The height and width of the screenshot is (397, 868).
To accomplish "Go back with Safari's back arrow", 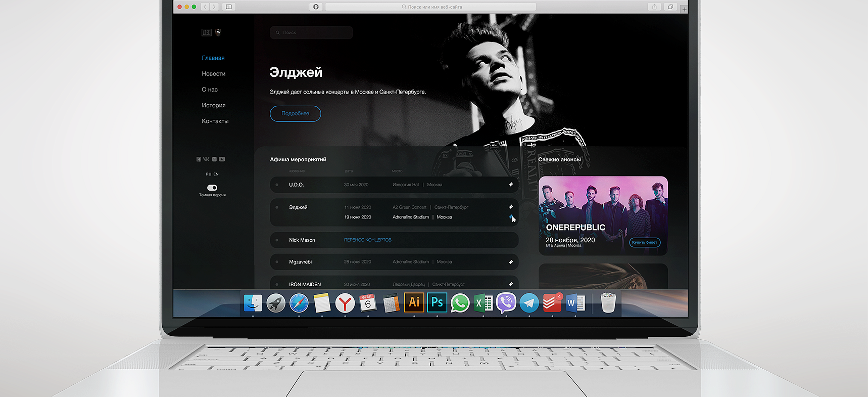I will click(x=205, y=7).
